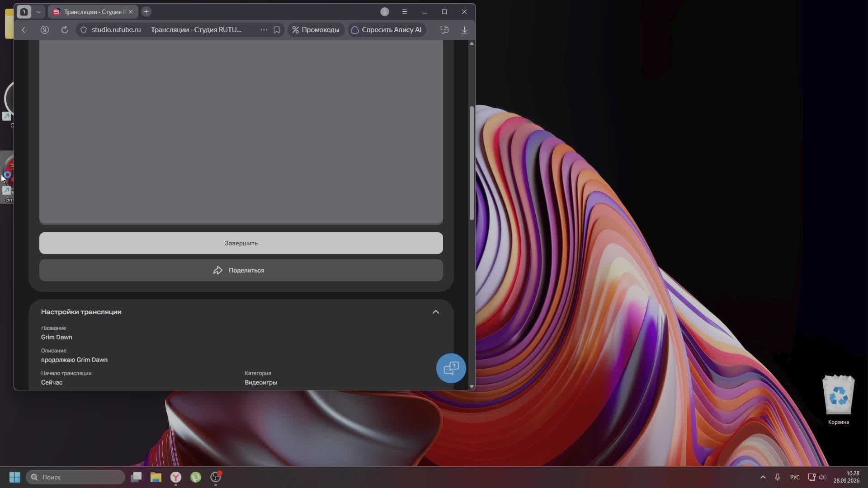Open a new browser tab
The width and height of the screenshot is (868, 488).
(x=146, y=12)
